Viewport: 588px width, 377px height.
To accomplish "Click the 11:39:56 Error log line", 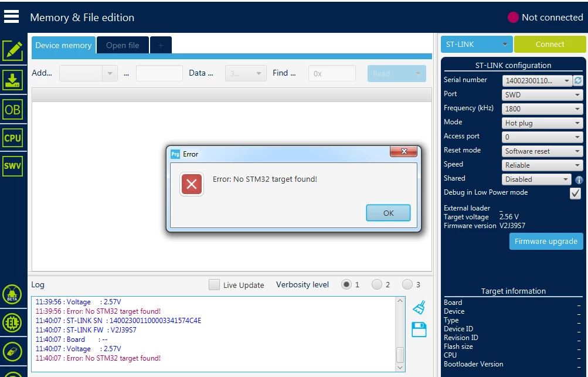I will point(98,311).
